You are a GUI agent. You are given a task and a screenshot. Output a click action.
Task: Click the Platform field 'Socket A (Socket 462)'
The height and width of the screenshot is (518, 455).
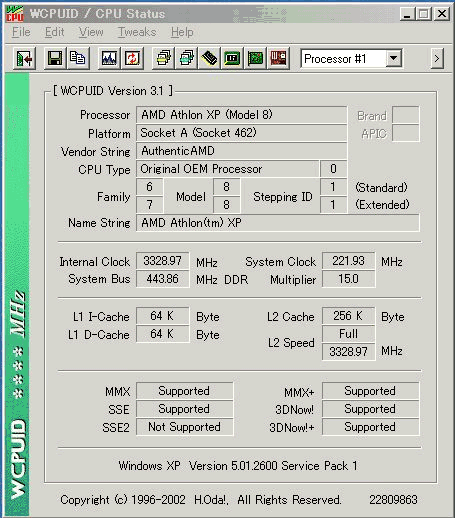click(x=242, y=133)
